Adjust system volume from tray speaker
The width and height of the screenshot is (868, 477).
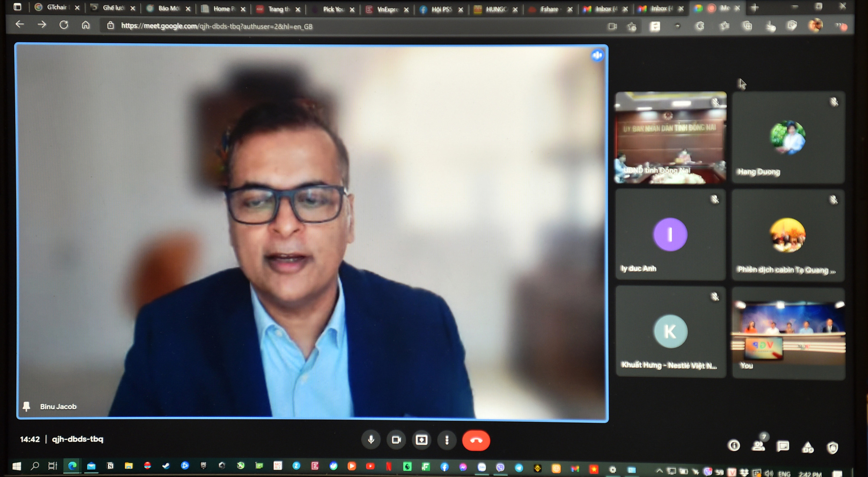769,473
